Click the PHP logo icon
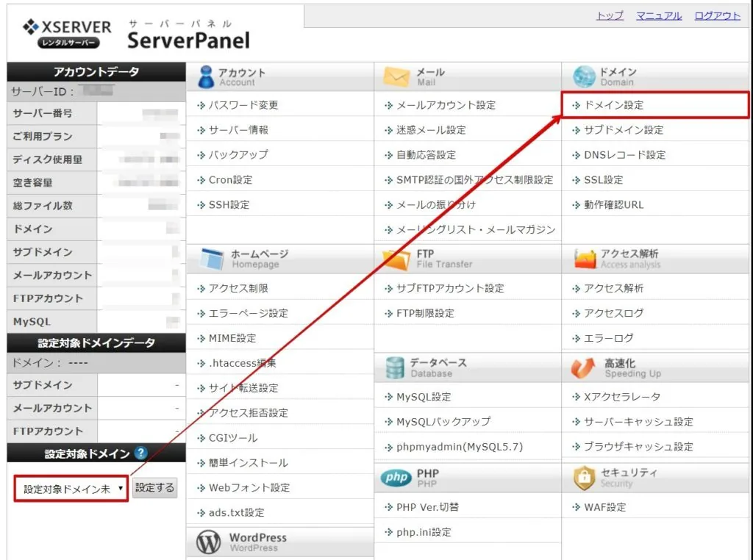This screenshot has width=753, height=560. [396, 478]
